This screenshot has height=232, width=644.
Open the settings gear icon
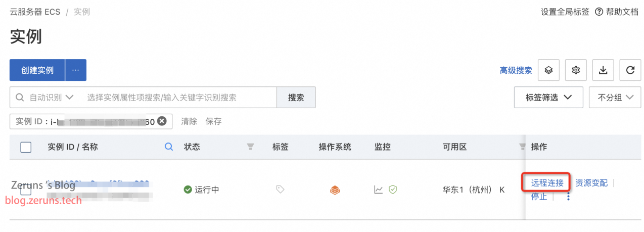pos(575,70)
